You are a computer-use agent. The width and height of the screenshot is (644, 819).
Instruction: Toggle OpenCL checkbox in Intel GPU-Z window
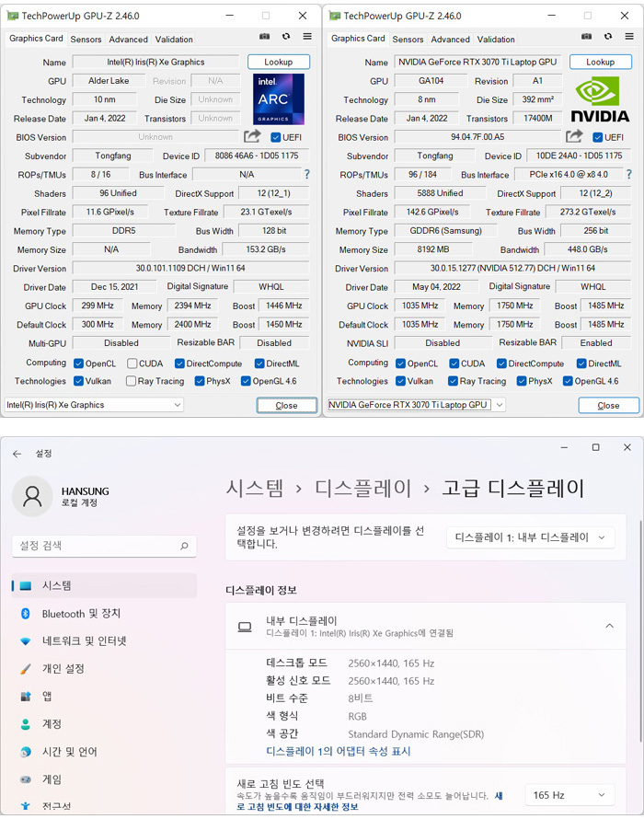[x=79, y=363]
